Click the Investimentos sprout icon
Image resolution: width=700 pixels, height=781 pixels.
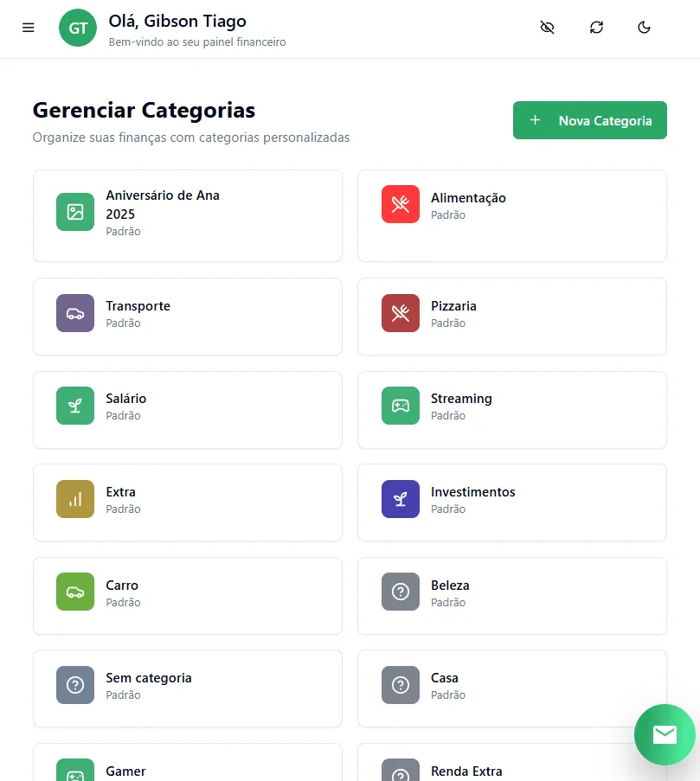401,499
